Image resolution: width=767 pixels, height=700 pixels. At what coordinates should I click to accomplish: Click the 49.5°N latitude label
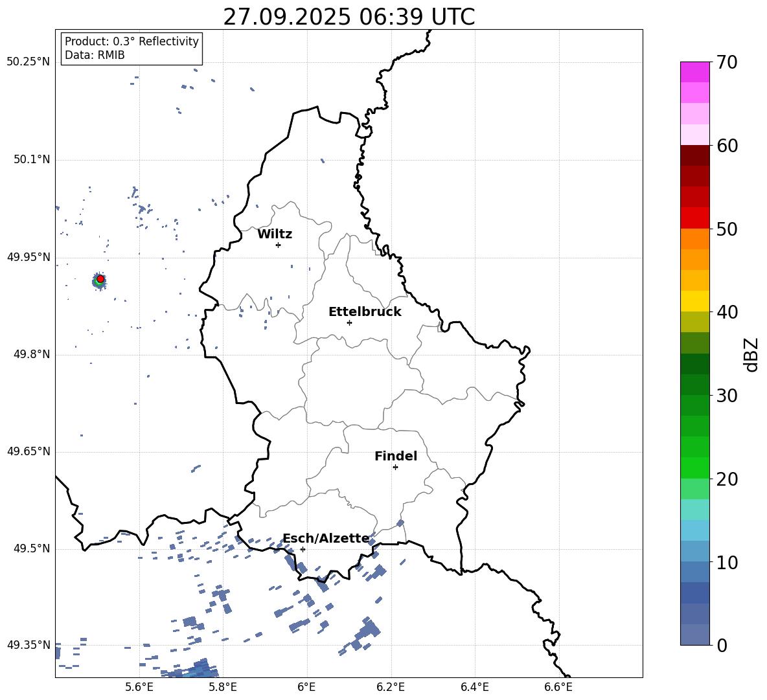click(32, 549)
